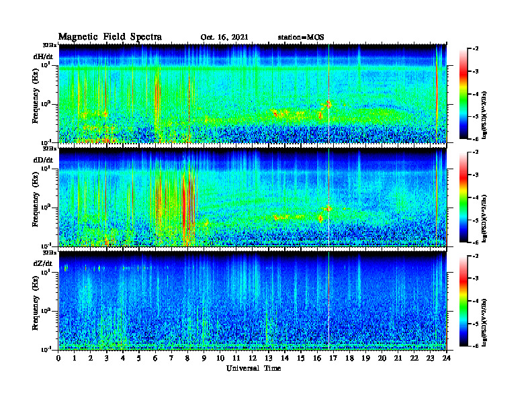Click hour 15 on the Universal Time axis
The image size is (532, 411).
[301, 358]
